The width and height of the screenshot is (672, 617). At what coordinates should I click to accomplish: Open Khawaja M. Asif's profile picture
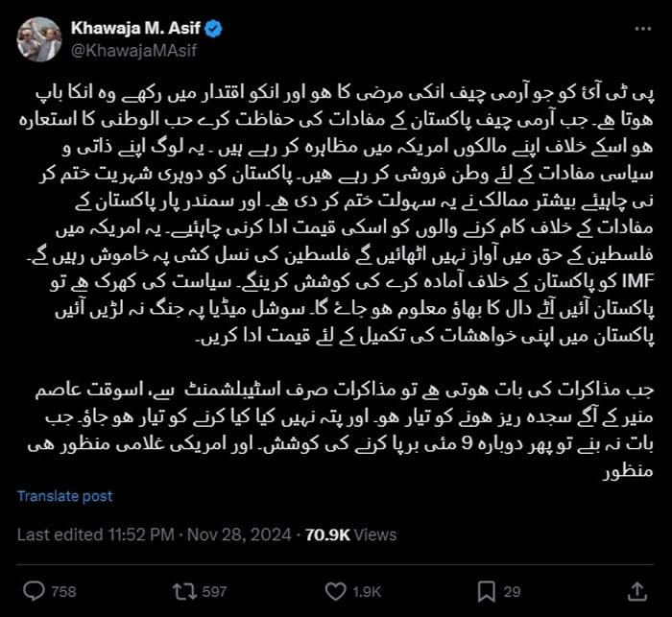pyautogui.click(x=38, y=39)
